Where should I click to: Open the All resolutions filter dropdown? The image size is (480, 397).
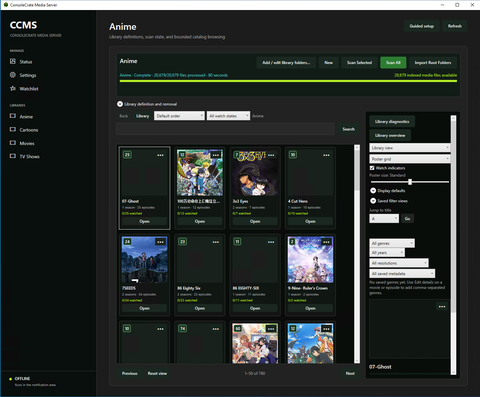pos(399,263)
